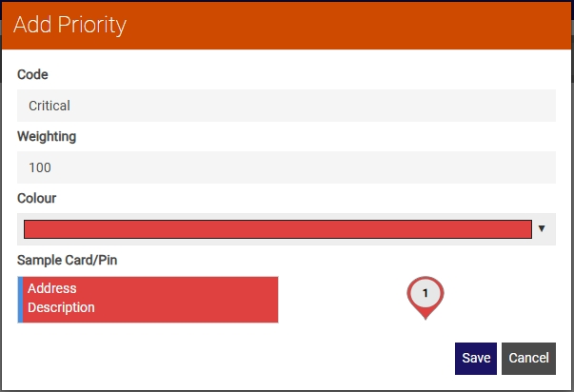The width and height of the screenshot is (574, 392).
Task: Click the blue stripe on the sample card
Action: tap(20, 300)
